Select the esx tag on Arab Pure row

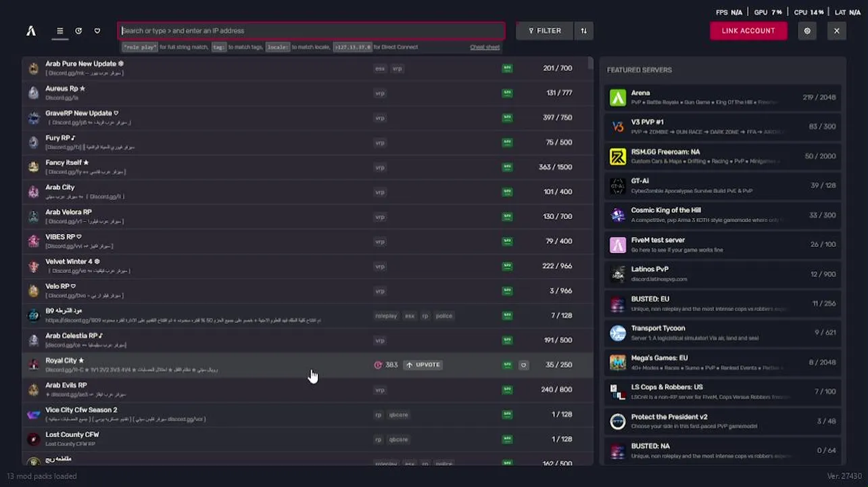[380, 68]
